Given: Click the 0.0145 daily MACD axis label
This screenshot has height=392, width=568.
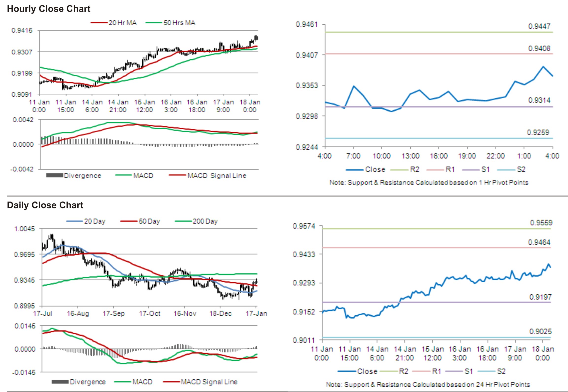Looking at the screenshot, I should pyautogui.click(x=25, y=326).
